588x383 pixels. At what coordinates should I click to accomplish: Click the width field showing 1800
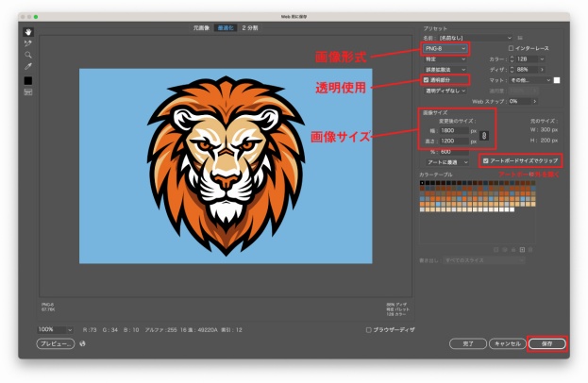point(455,130)
